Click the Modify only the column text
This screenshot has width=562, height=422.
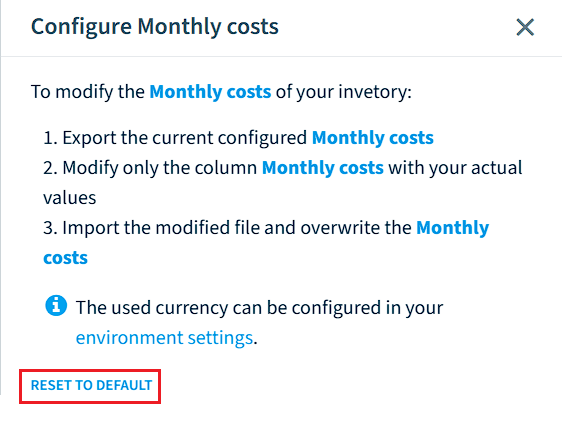[x=159, y=168]
